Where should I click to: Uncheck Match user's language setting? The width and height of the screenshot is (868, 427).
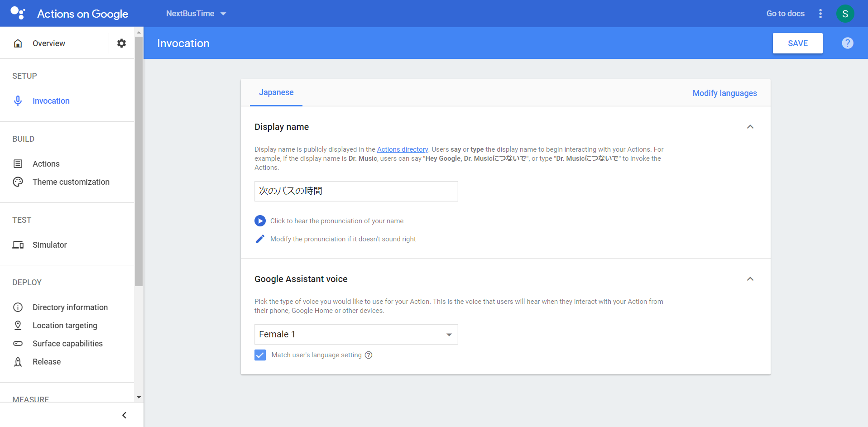(260, 355)
